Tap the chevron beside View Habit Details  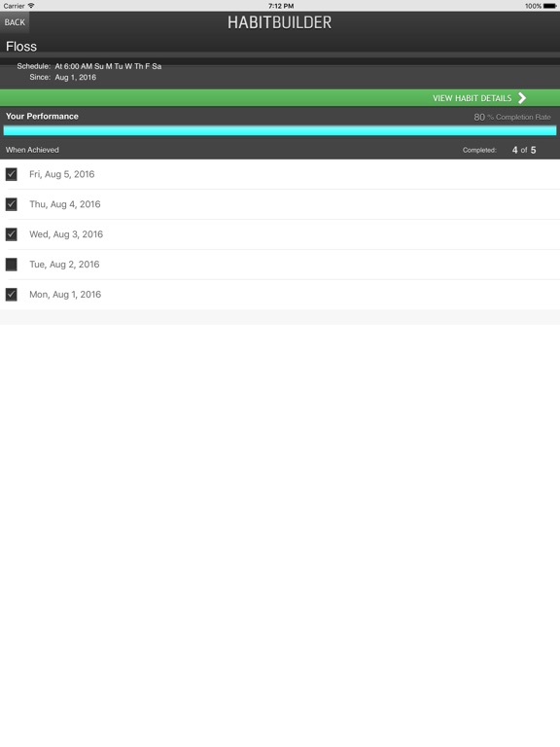(x=522, y=98)
